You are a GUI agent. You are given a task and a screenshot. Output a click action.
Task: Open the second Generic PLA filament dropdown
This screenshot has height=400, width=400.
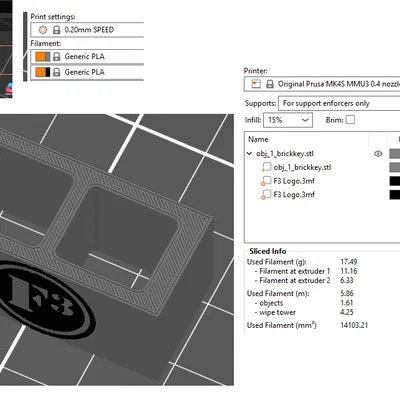tap(87, 72)
